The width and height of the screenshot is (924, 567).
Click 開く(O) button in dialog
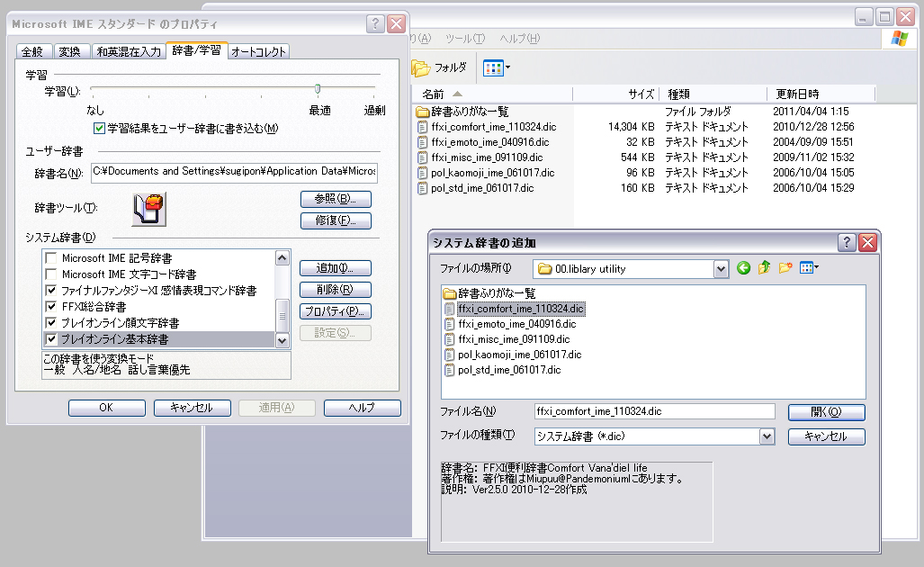(x=826, y=412)
